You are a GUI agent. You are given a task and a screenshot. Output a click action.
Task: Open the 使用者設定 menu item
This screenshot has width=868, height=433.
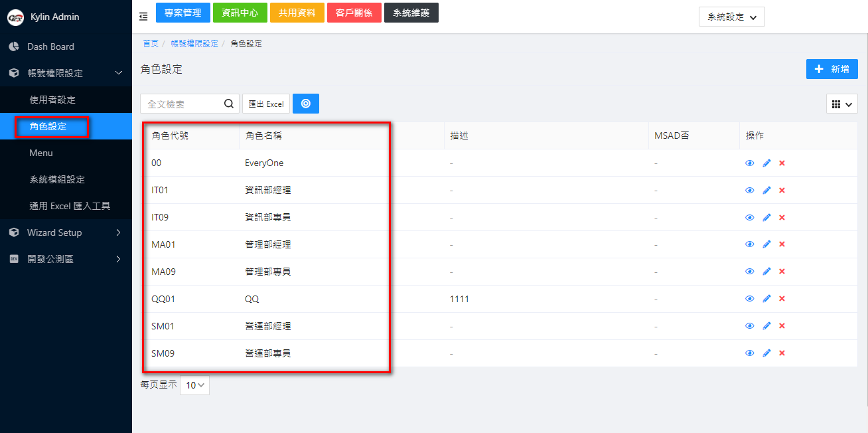coord(53,100)
